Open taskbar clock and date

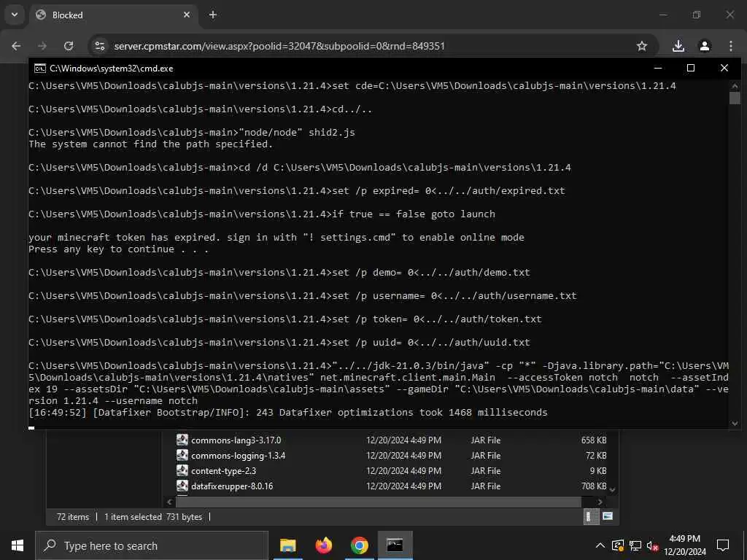[x=684, y=545]
